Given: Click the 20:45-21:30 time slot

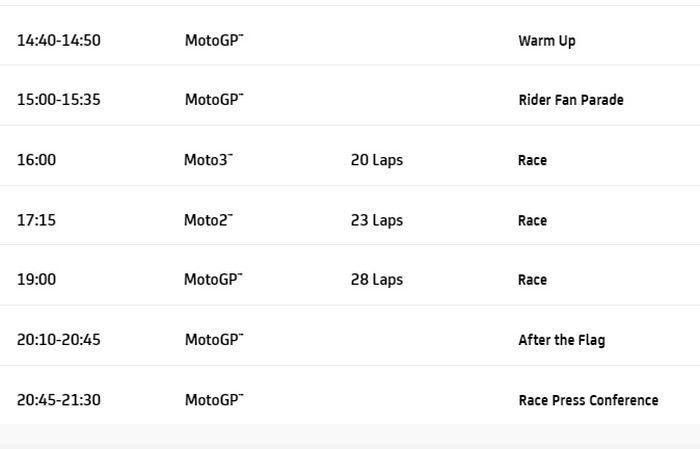Looking at the screenshot, I should [59, 400].
